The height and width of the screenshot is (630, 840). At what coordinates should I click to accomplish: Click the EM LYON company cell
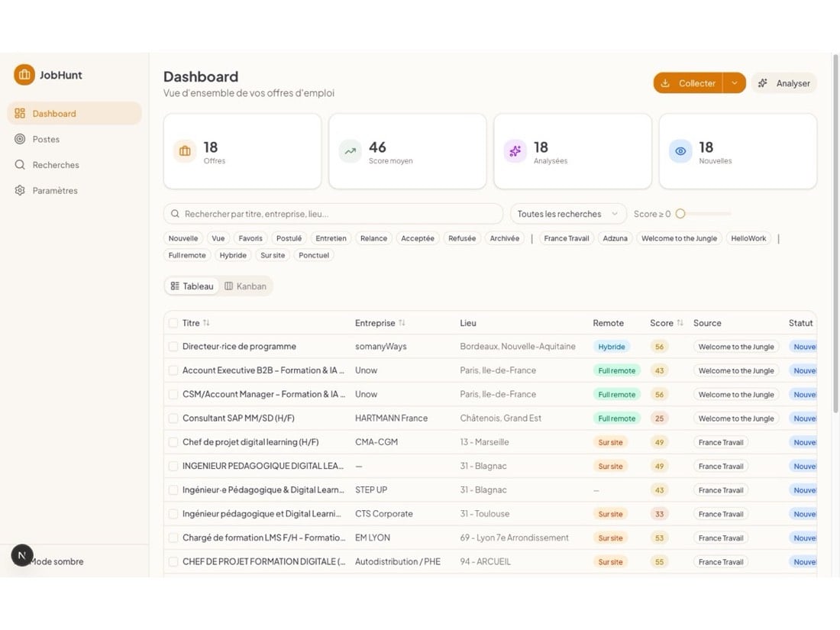pos(373,538)
